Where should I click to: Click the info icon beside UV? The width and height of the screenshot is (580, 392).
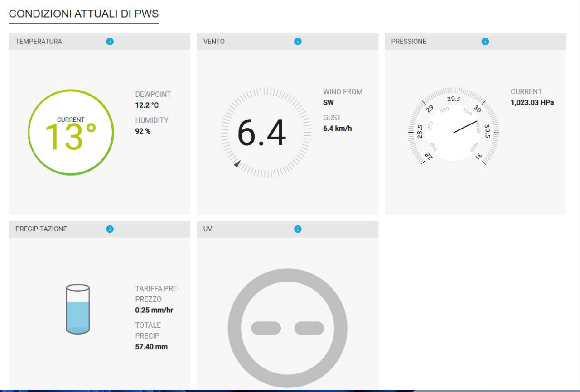click(x=298, y=229)
